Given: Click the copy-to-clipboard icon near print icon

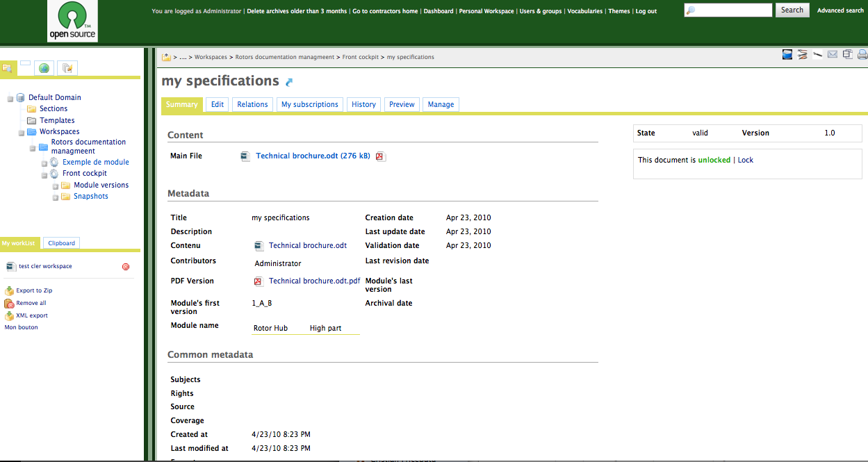Looking at the screenshot, I should click(x=847, y=53).
